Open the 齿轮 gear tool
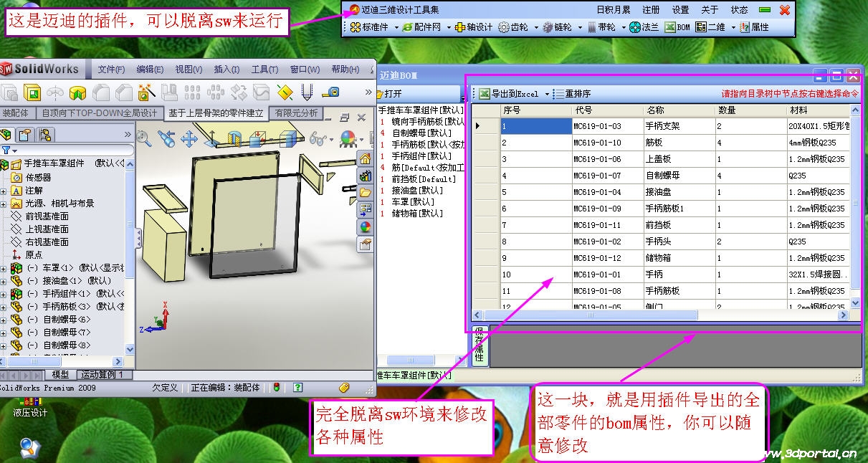This screenshot has width=868, height=463. [x=514, y=27]
